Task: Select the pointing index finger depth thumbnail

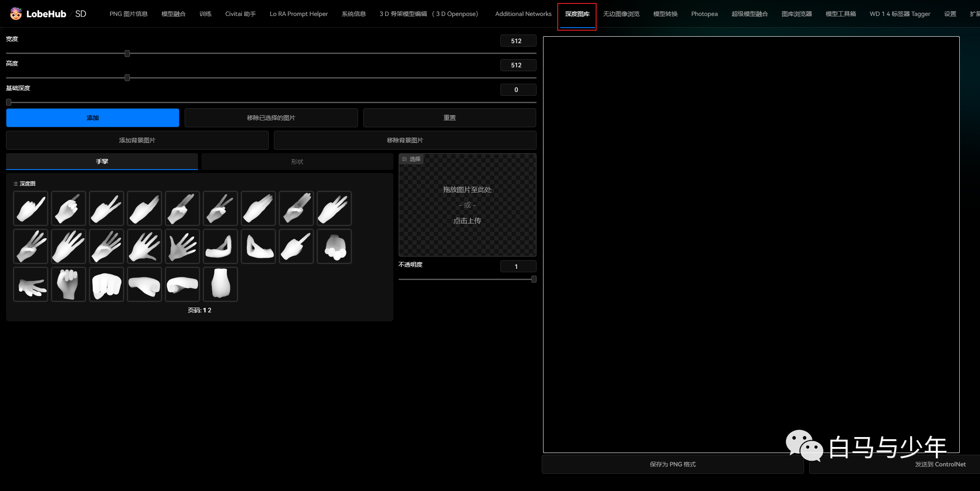Action: click(31, 208)
